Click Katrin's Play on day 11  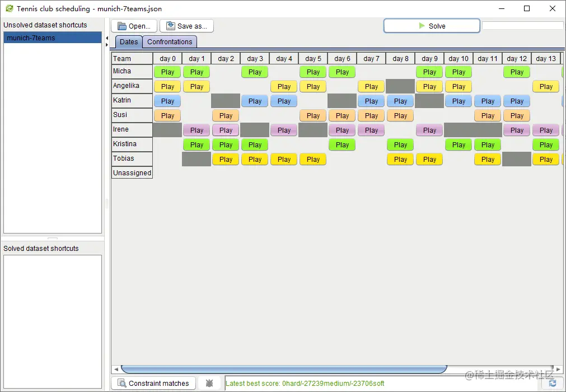pos(488,101)
